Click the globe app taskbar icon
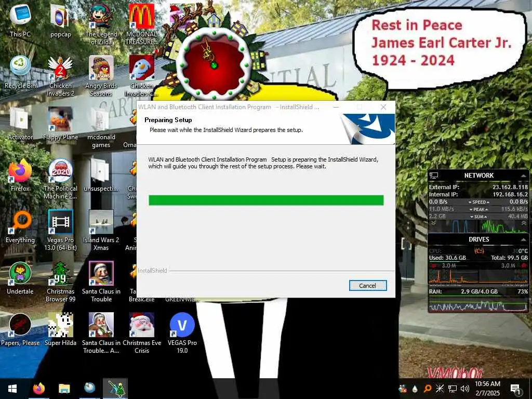The height and width of the screenshot is (399, 532). point(89,389)
